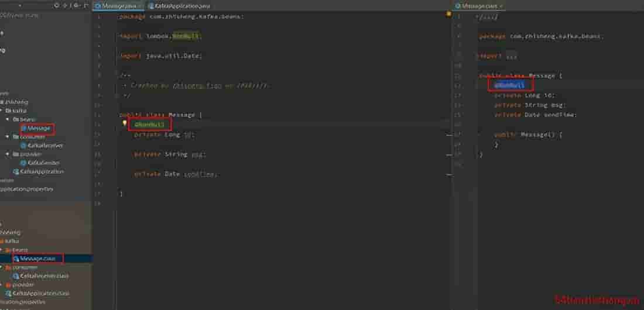Image resolution: width=644 pixels, height=310 pixels.
Task: Click 'import java.util.Date;' line
Action: click(160, 56)
